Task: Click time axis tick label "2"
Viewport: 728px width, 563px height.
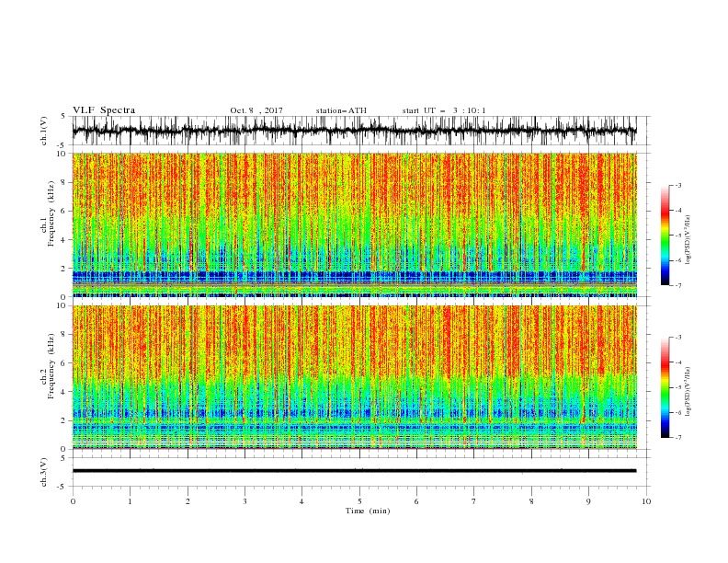Action: coord(188,501)
